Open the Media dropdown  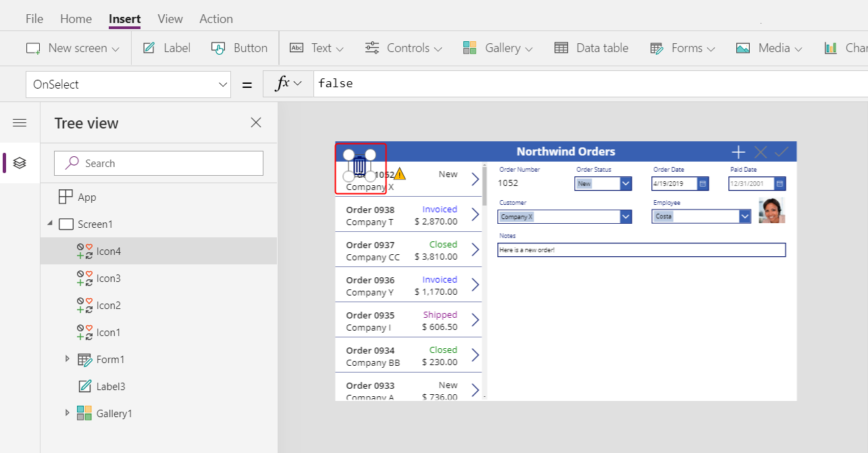pyautogui.click(x=769, y=48)
